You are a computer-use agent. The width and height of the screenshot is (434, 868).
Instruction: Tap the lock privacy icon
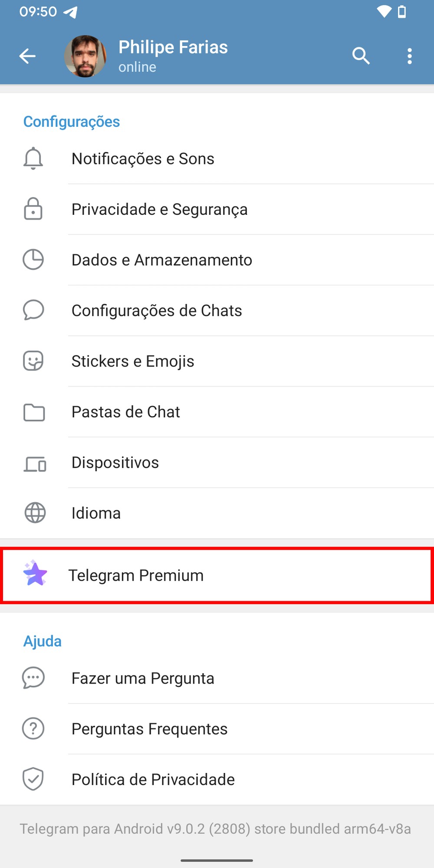(33, 209)
